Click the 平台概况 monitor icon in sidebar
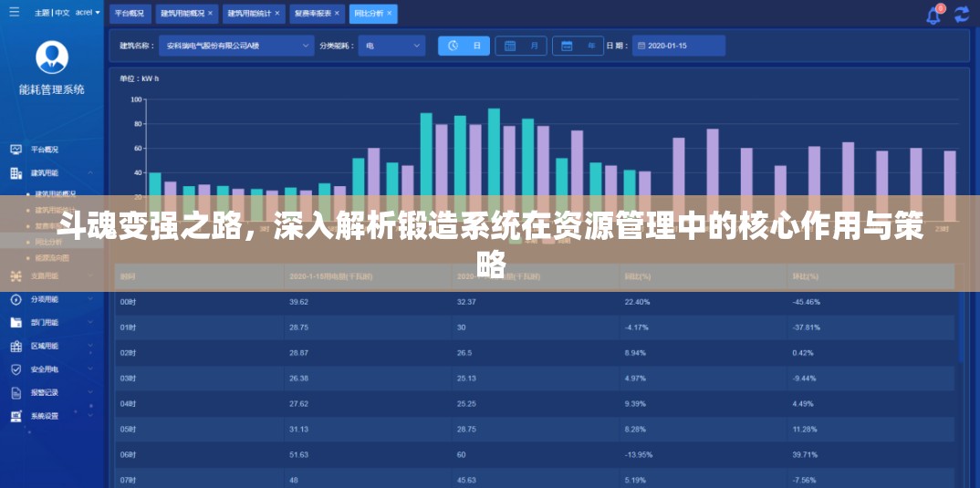 pos(16,150)
